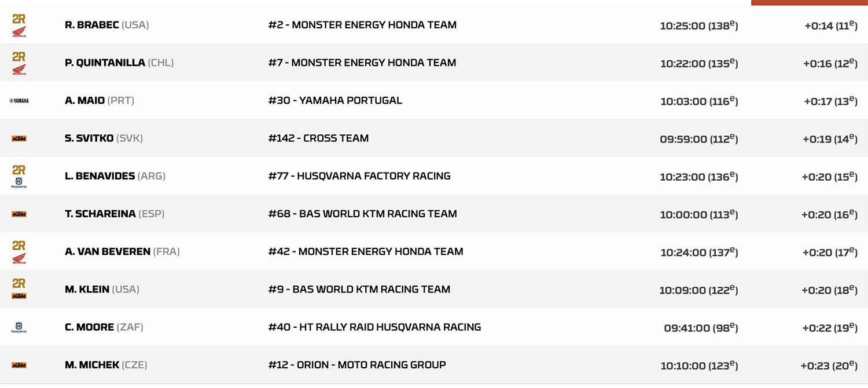Click 2R badge in P. Quintanilla row
This screenshot has height=388, width=868.
click(x=19, y=57)
